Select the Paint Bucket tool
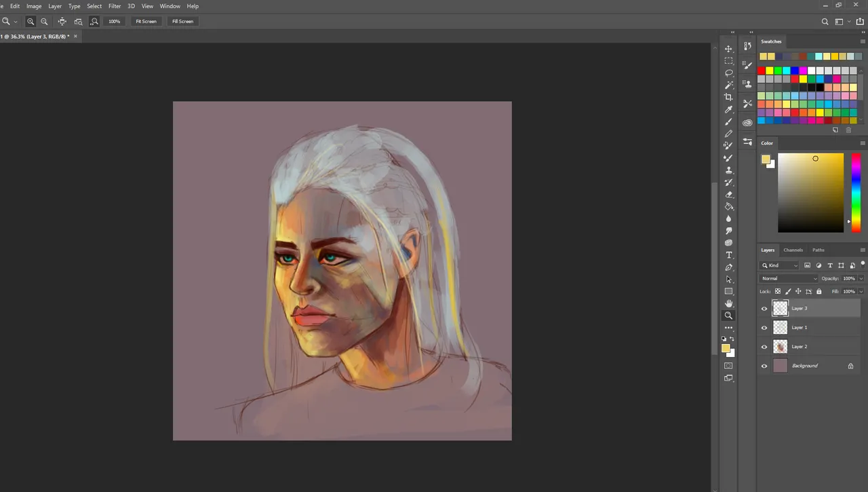This screenshot has height=492, width=868. [x=729, y=206]
